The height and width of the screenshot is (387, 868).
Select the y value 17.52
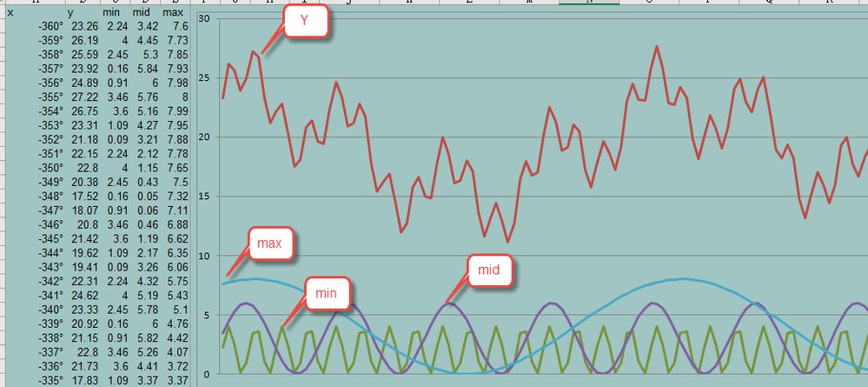click(x=85, y=197)
